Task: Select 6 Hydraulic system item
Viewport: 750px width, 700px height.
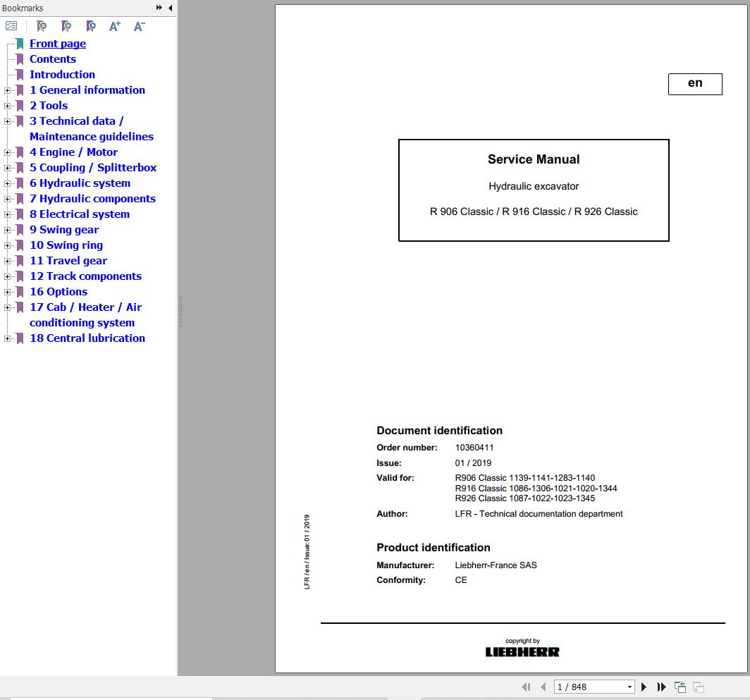Action: [80, 183]
